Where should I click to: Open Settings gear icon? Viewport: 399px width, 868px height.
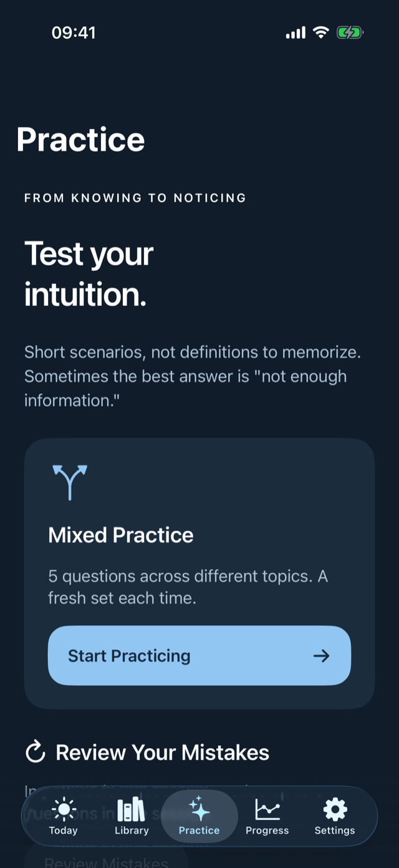[x=335, y=809]
